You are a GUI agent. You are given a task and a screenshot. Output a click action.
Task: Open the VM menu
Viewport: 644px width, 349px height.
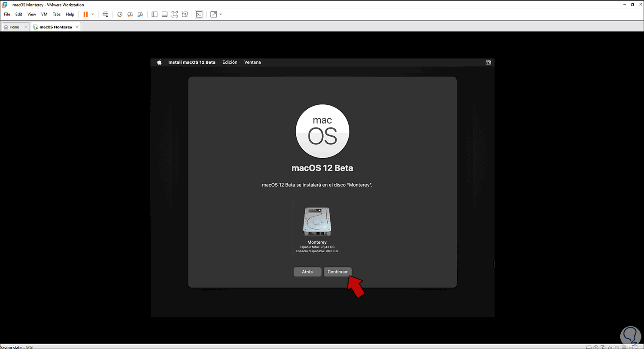pyautogui.click(x=44, y=14)
